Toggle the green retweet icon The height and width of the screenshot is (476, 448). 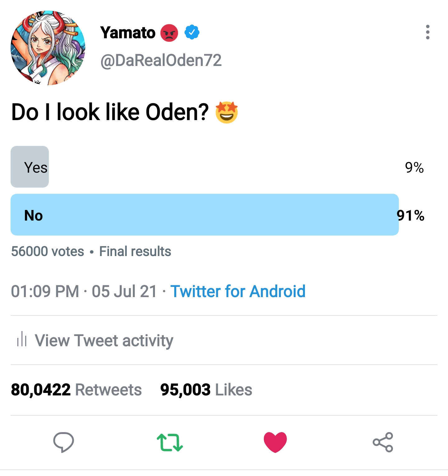click(x=170, y=442)
